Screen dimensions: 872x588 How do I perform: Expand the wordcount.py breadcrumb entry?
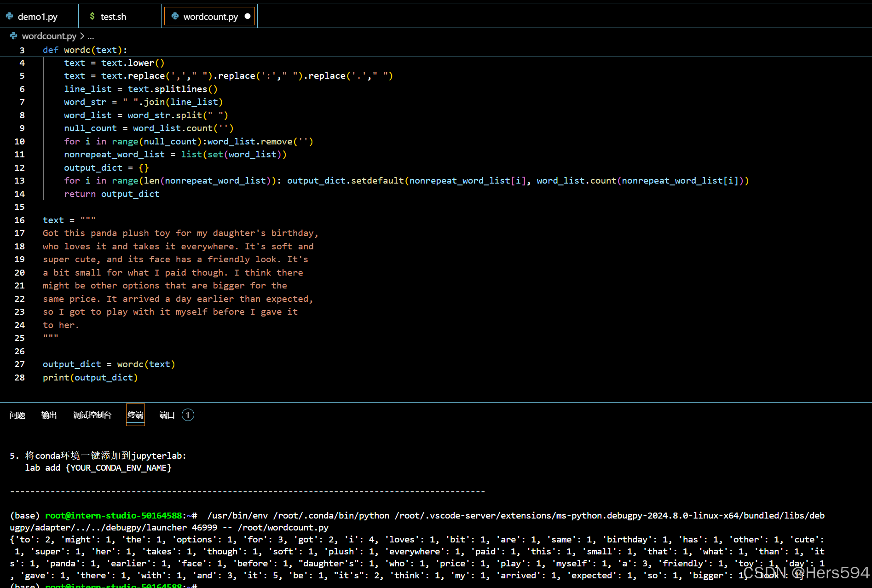[49, 35]
